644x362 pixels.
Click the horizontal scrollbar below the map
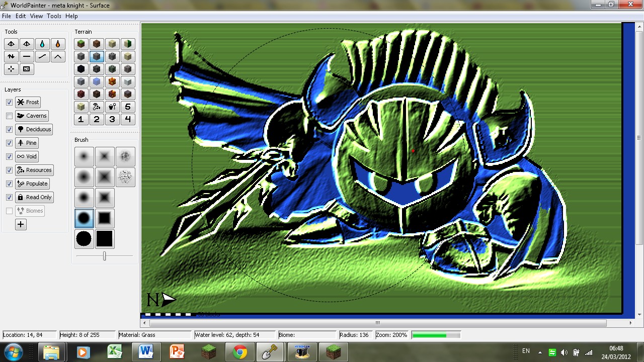tap(377, 323)
